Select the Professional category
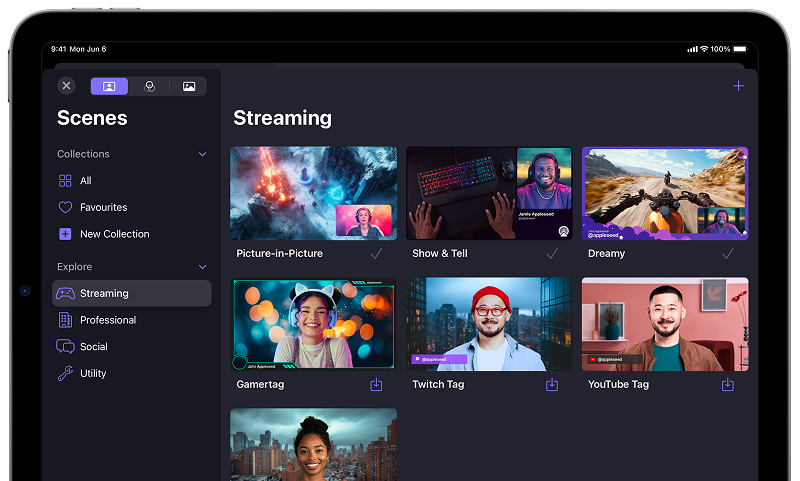This screenshot has width=800, height=481. tap(107, 320)
